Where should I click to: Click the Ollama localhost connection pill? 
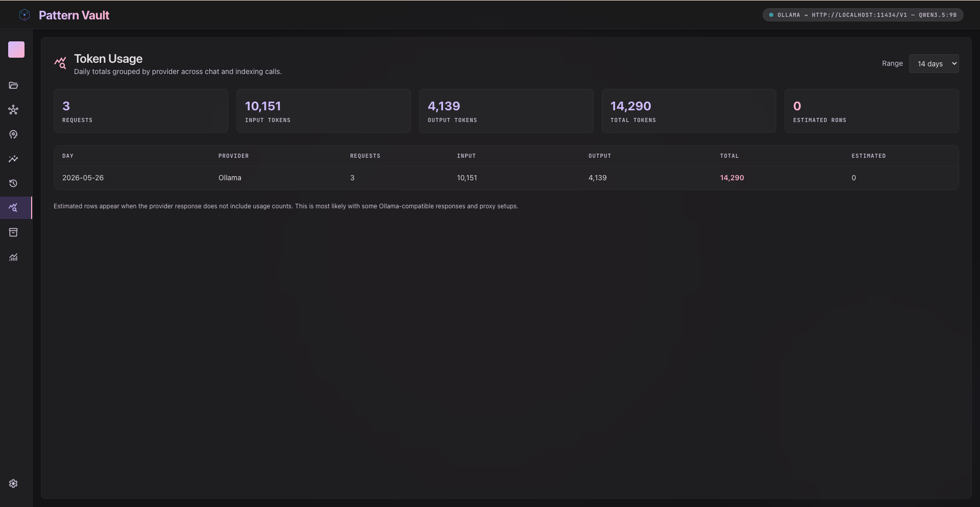coord(863,15)
